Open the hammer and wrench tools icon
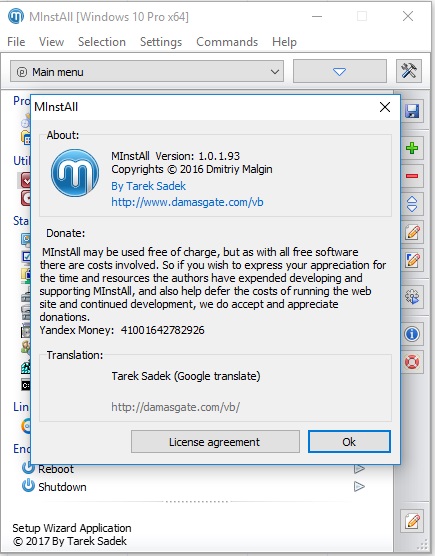This screenshot has height=556, width=435. click(409, 71)
